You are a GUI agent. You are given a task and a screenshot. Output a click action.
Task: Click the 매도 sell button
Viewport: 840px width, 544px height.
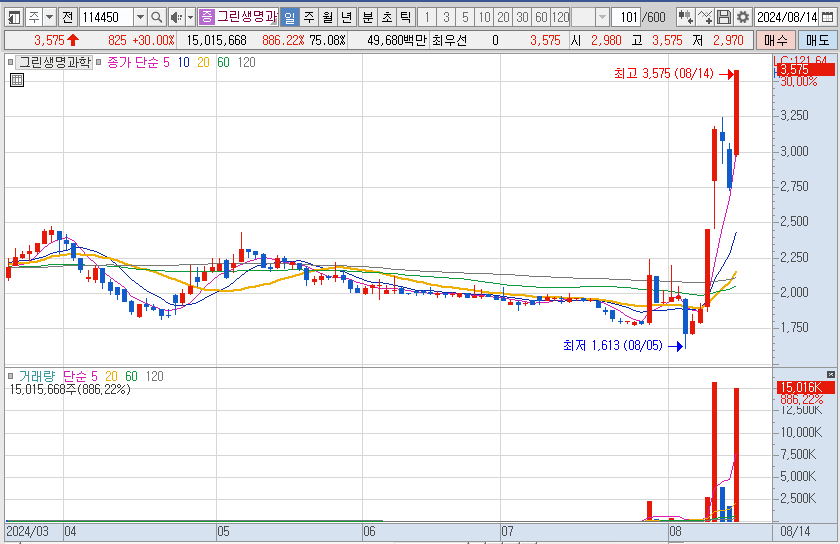818,40
